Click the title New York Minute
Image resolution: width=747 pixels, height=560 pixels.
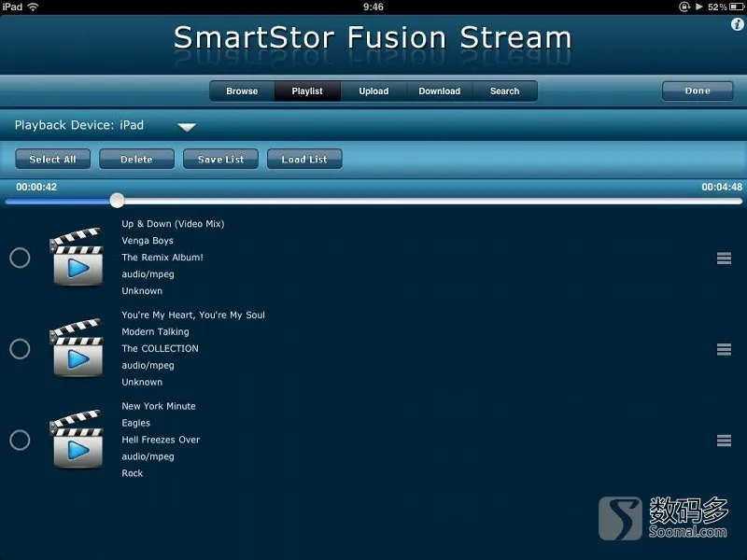coord(159,406)
